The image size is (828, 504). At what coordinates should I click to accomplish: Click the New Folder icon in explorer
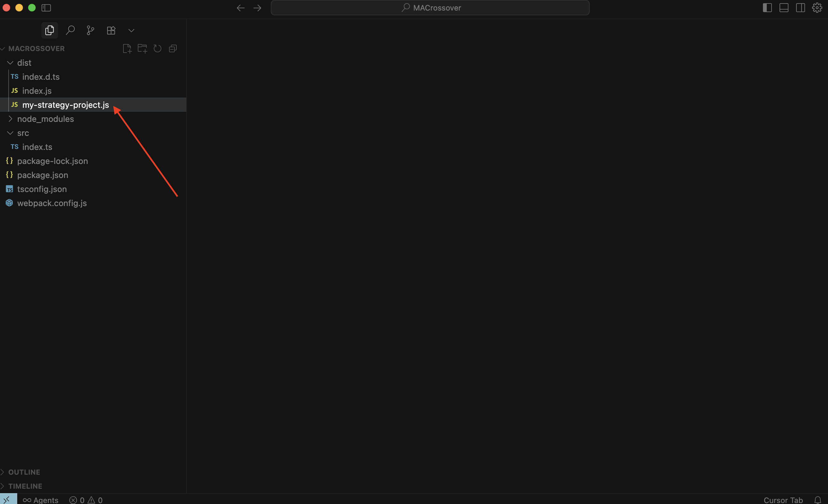(x=142, y=48)
